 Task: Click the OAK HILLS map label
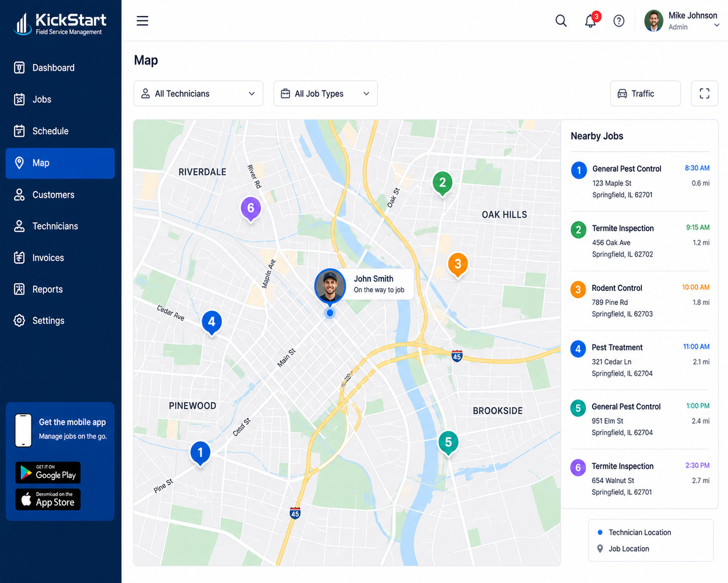coord(504,215)
